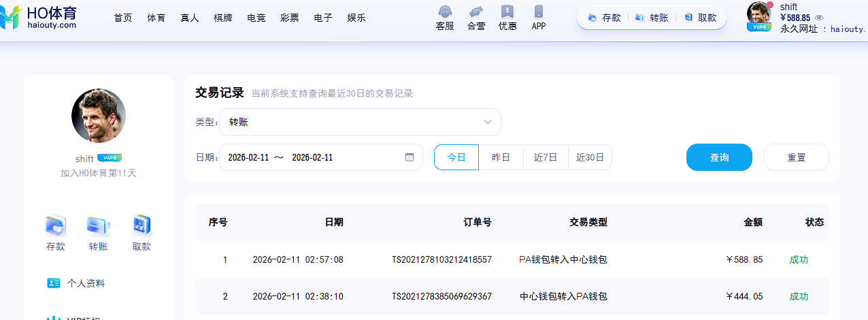The height and width of the screenshot is (320, 868).
Task: Click the large profile avatar in sidebar
Action: pyautogui.click(x=99, y=116)
